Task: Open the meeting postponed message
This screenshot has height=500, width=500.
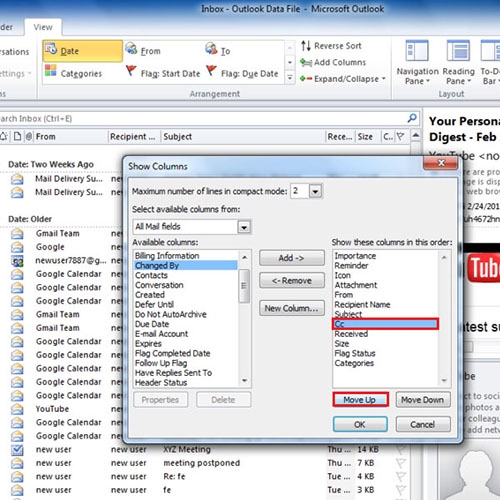Action: pos(201,463)
